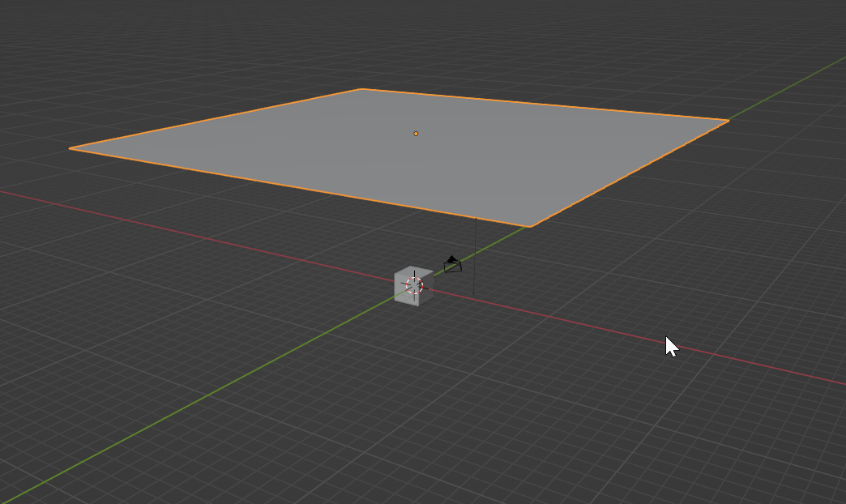Select the small cube at the origin
The width and height of the screenshot is (846, 504).
click(x=414, y=286)
